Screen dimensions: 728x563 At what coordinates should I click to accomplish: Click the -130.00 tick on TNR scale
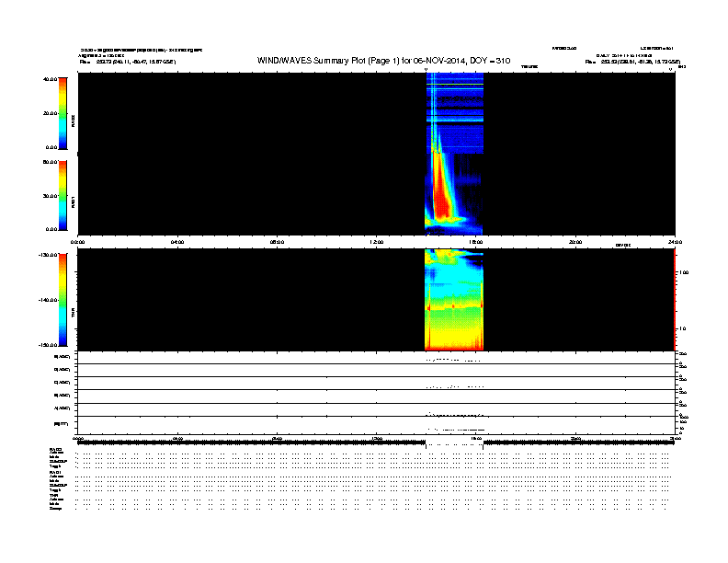48,255
